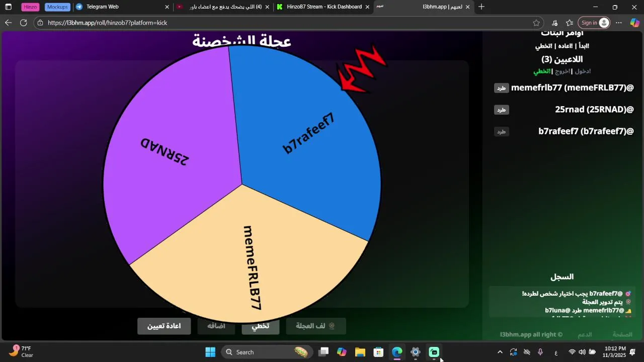The height and width of the screenshot is (362, 644).
Task: Kick 25rnad with its طرد button
Action: point(502,110)
